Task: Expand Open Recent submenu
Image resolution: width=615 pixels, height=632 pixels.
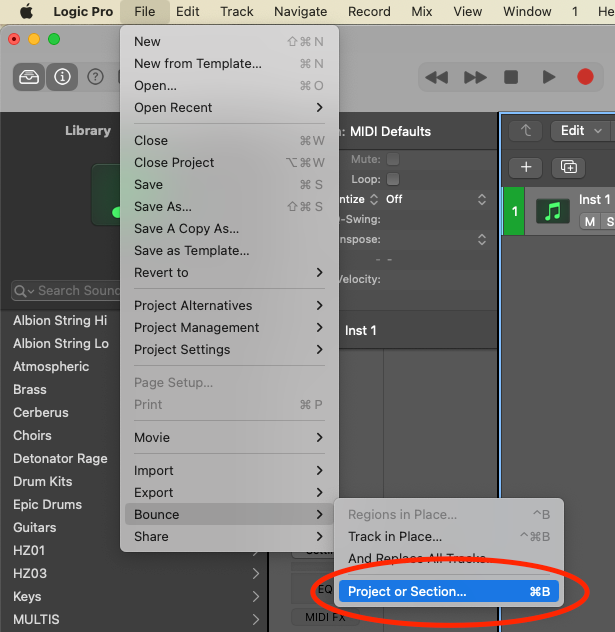Action: click(229, 108)
